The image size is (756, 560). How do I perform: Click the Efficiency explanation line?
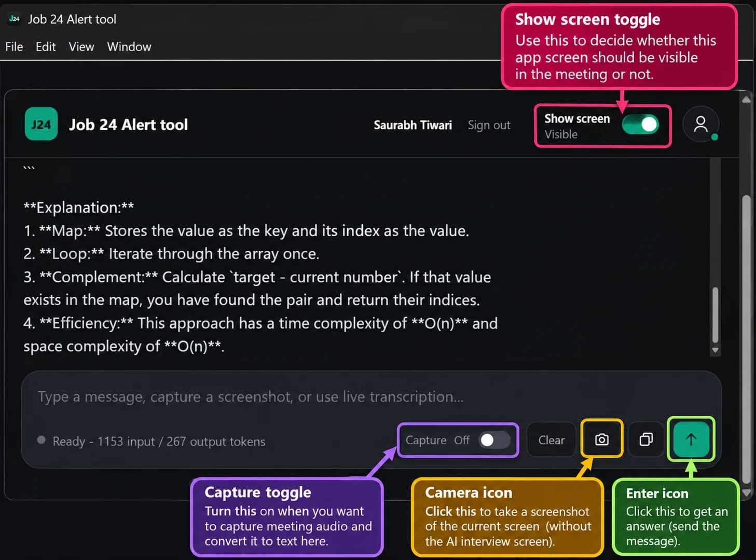[x=260, y=335]
